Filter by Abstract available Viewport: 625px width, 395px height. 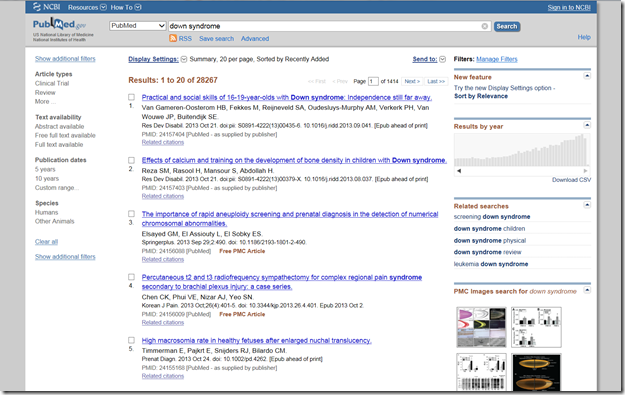(59, 126)
